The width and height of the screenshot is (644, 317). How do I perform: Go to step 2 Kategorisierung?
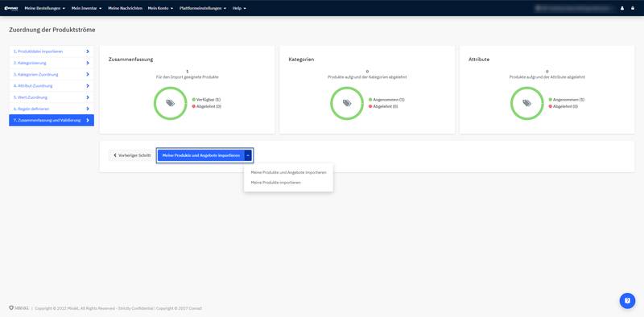[x=52, y=63]
